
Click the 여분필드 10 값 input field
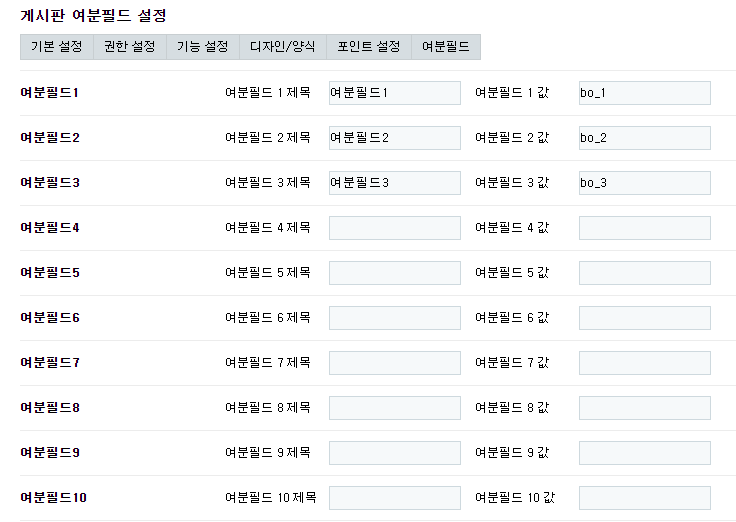pos(644,498)
